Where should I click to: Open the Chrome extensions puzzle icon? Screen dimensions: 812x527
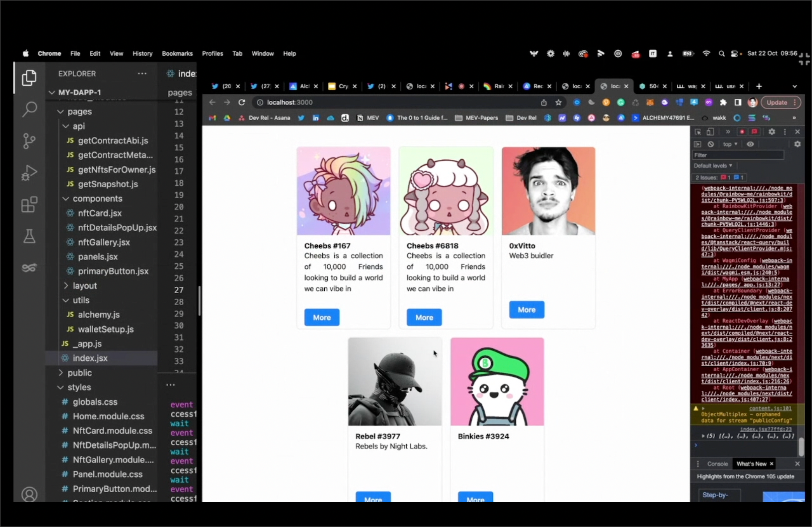point(723,102)
